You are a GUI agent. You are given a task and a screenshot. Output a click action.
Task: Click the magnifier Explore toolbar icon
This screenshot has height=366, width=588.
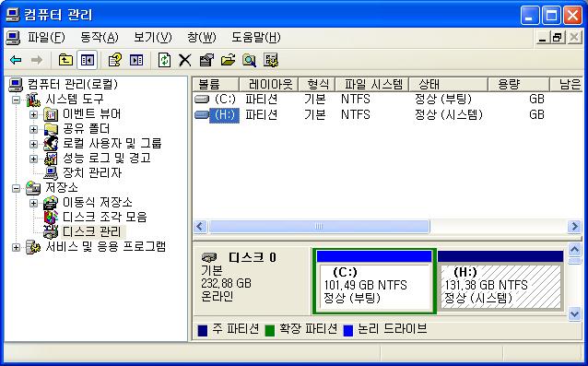(249, 60)
